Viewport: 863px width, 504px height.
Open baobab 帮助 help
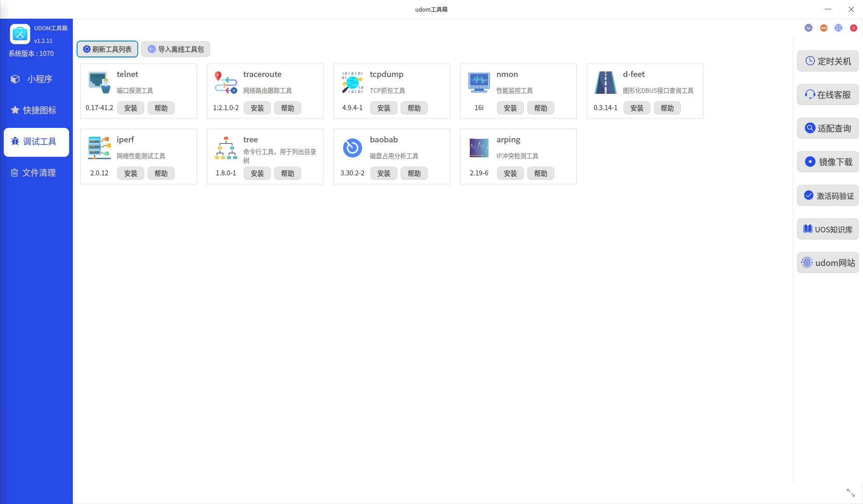coord(414,173)
